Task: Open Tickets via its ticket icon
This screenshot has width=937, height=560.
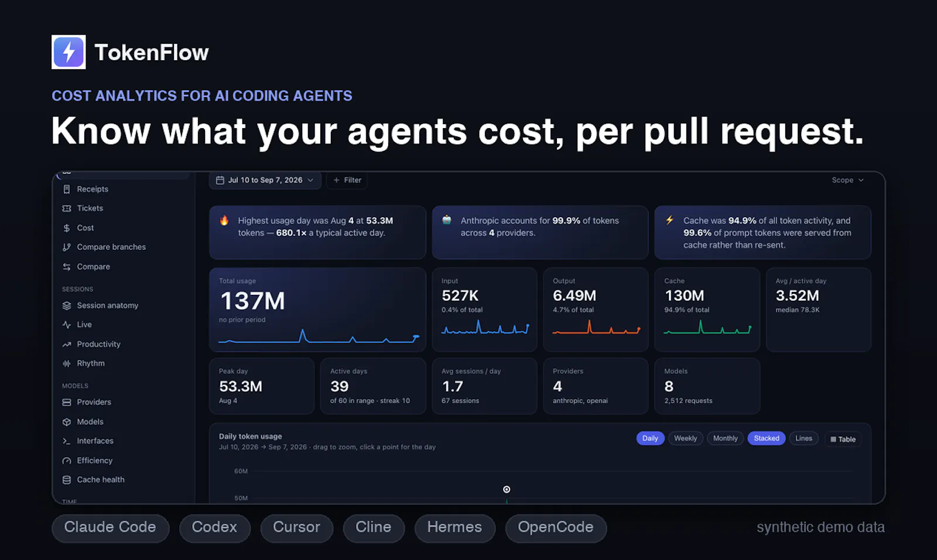Action: [67, 208]
